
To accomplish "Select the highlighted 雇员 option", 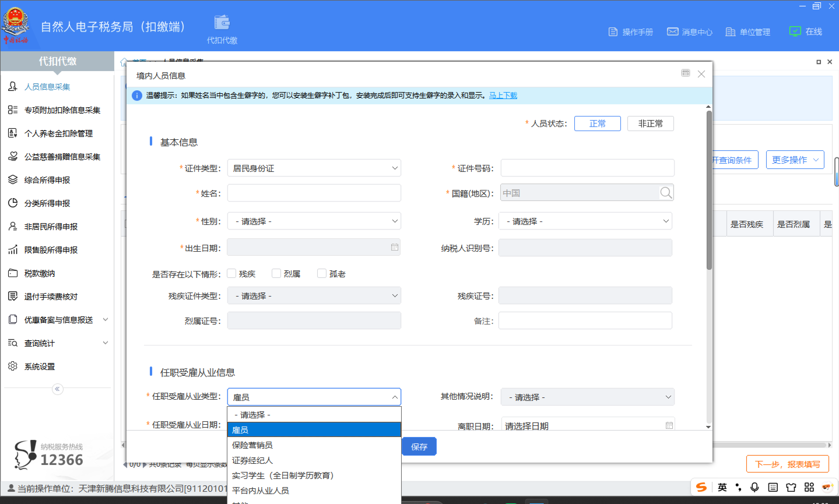I will coord(314,430).
